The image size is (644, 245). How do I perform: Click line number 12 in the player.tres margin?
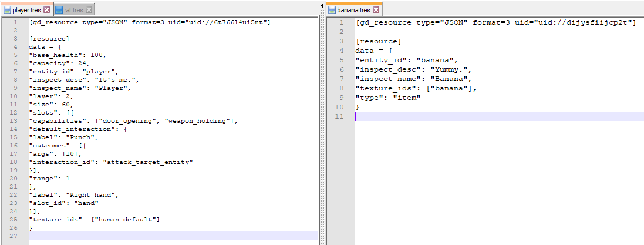[x=15, y=113]
